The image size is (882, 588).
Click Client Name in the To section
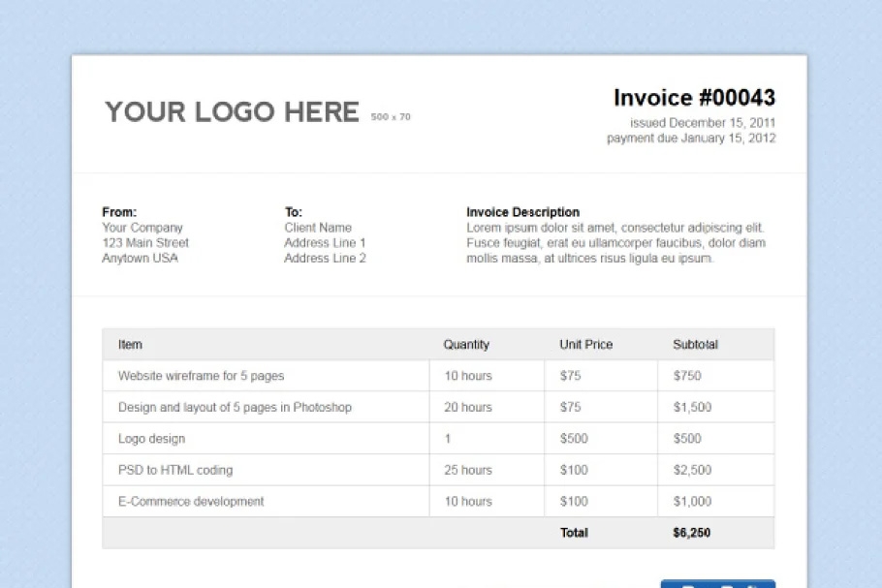click(317, 227)
